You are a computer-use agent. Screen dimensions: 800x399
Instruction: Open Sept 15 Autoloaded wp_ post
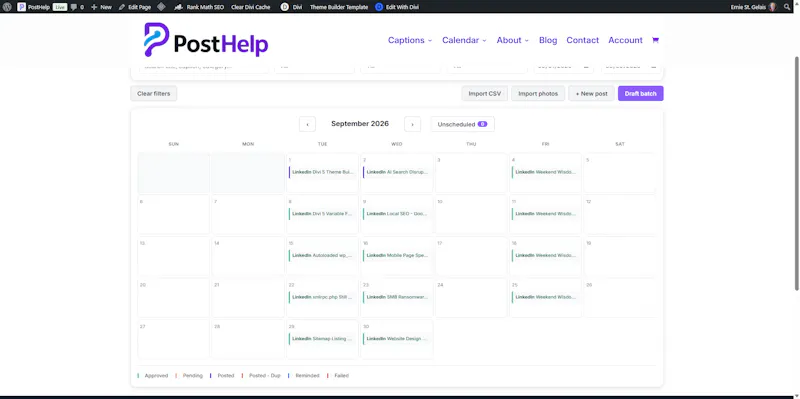pos(322,255)
